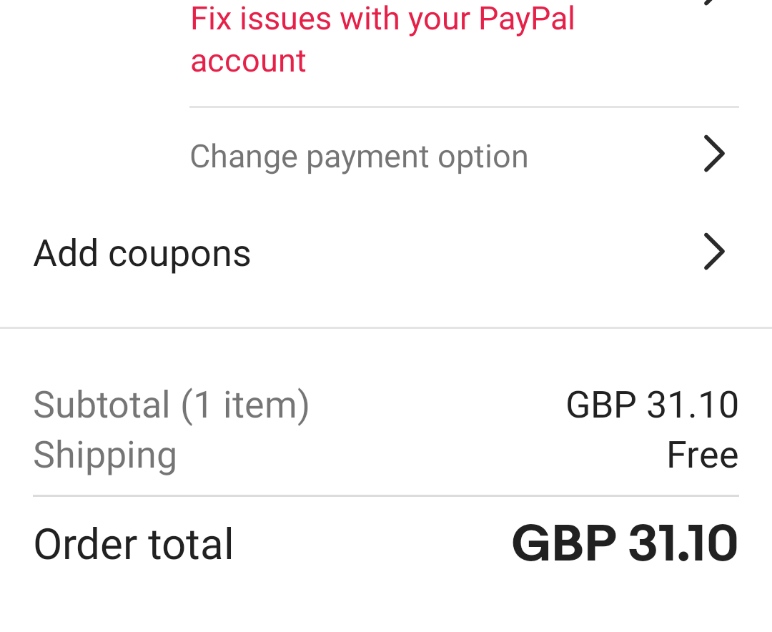Click the Order total label
This screenshot has height=632, width=772.
(133, 545)
